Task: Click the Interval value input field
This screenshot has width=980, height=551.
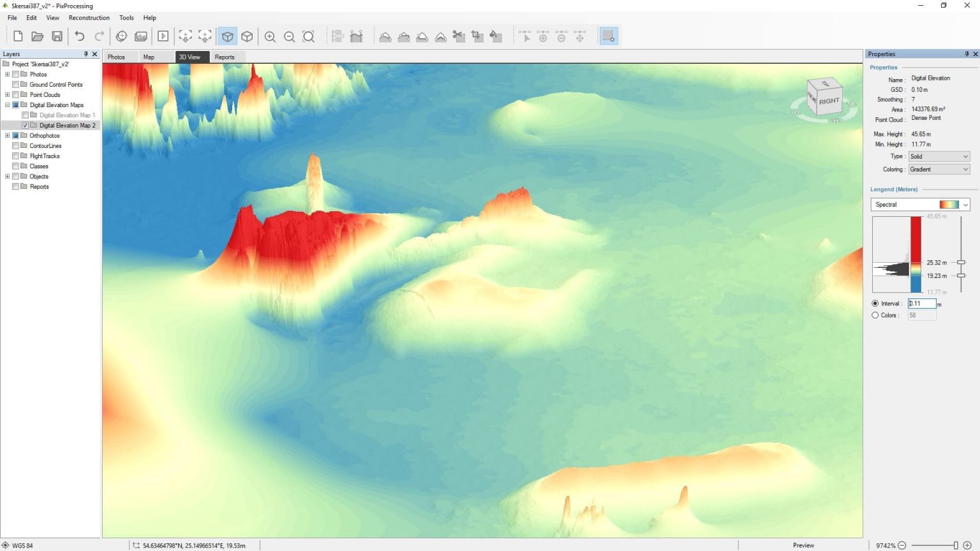Action: click(922, 304)
